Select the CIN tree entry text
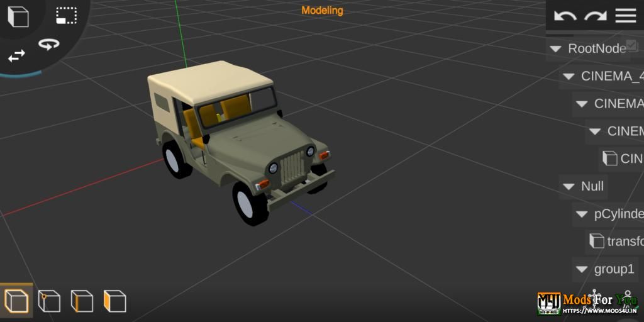The width and height of the screenshot is (644, 322). 632,158
